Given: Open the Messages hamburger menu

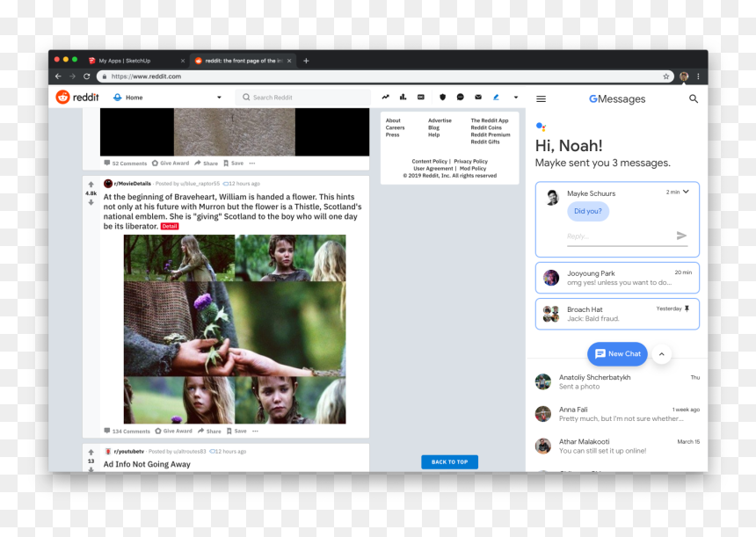Looking at the screenshot, I should (541, 98).
